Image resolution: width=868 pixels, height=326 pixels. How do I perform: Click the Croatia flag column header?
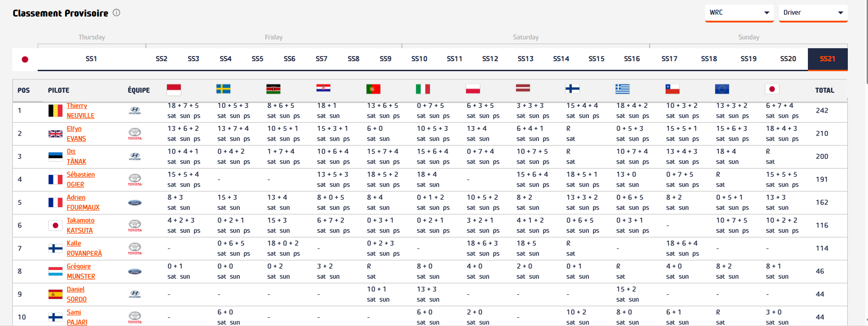[323, 88]
